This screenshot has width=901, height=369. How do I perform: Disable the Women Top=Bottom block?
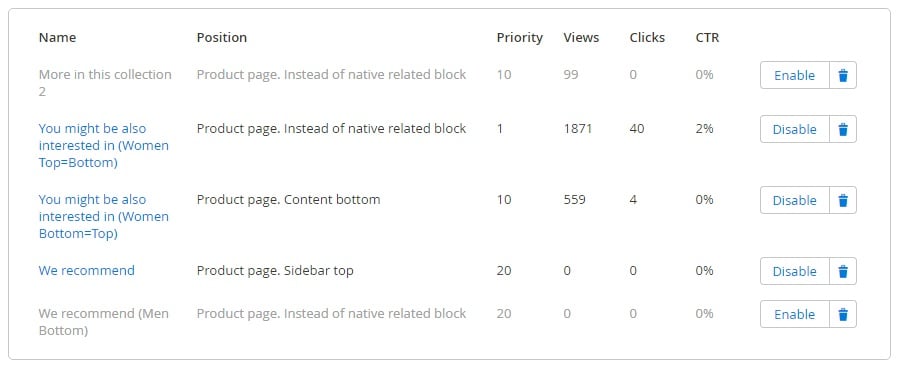[x=795, y=129]
